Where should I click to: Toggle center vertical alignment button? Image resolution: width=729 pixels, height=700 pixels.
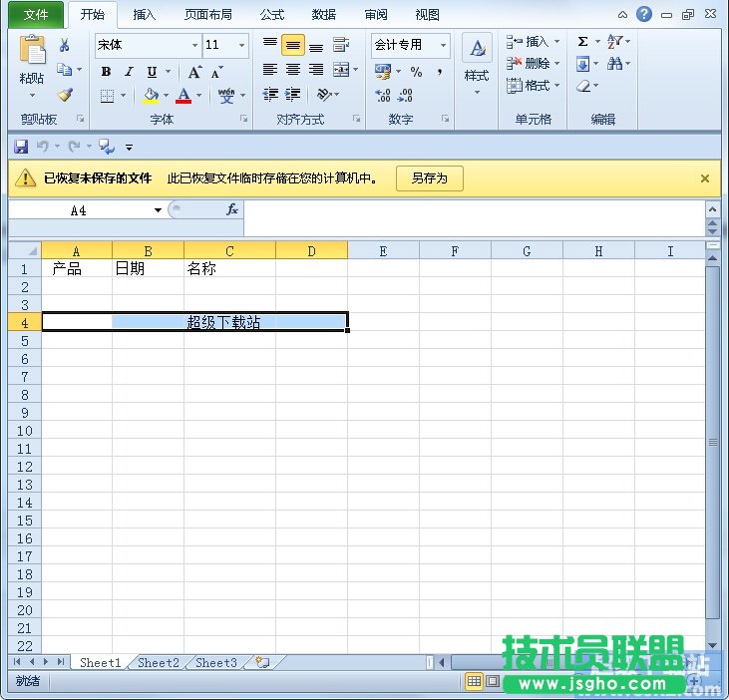click(293, 46)
